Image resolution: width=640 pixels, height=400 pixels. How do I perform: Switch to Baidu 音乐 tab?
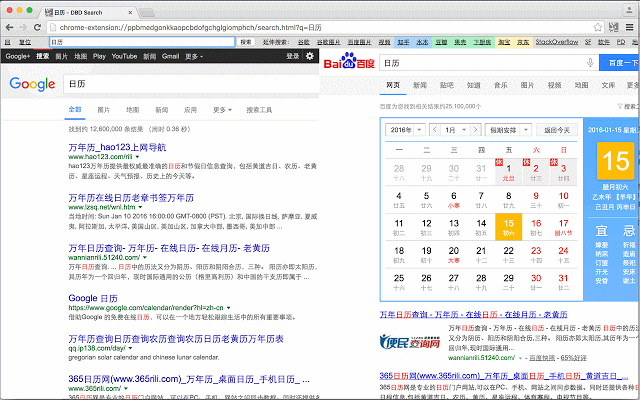click(500, 85)
